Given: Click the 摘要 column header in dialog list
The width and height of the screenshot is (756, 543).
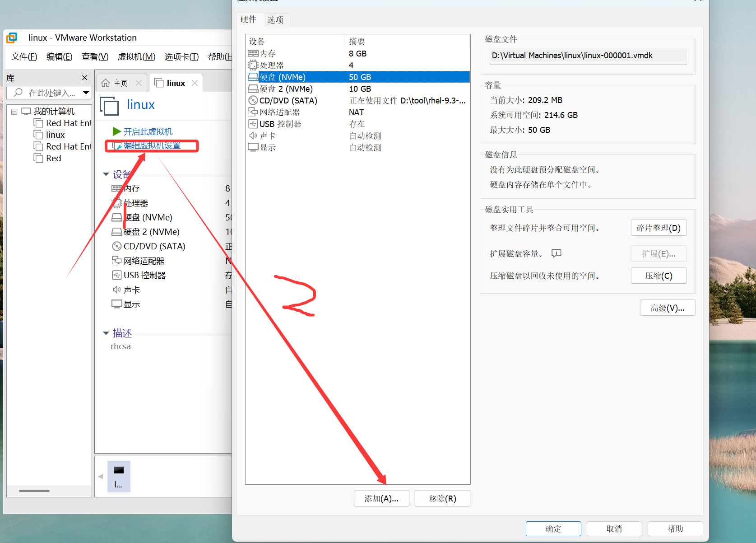Looking at the screenshot, I should pyautogui.click(x=408, y=42).
